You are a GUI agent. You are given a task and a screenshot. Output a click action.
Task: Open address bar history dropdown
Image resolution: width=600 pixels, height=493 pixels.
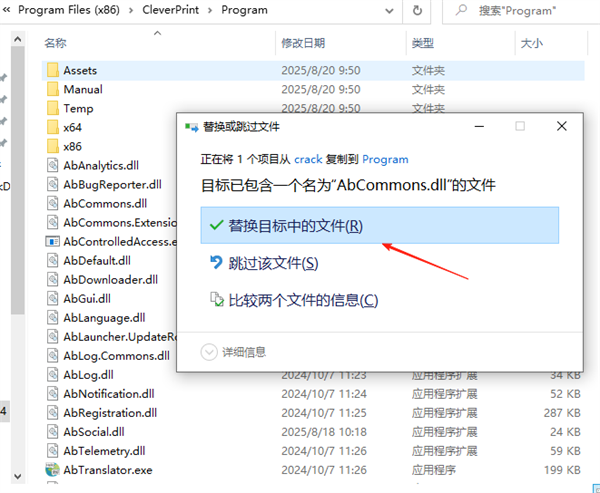[x=389, y=11]
